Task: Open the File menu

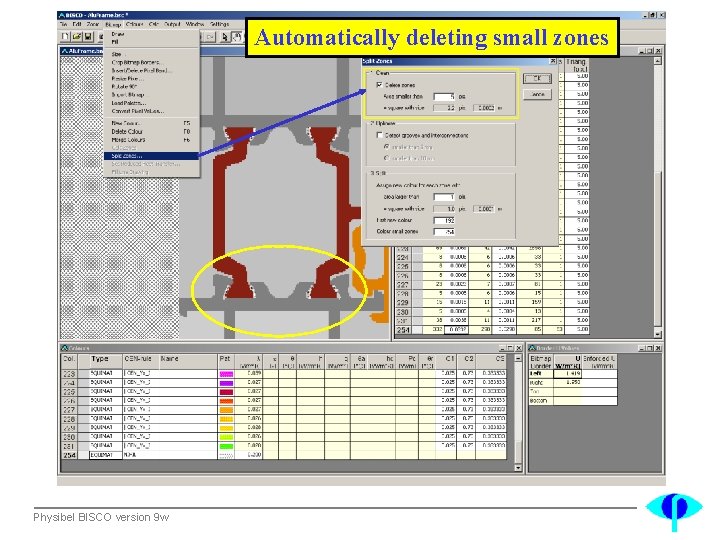Action: (x=63, y=24)
